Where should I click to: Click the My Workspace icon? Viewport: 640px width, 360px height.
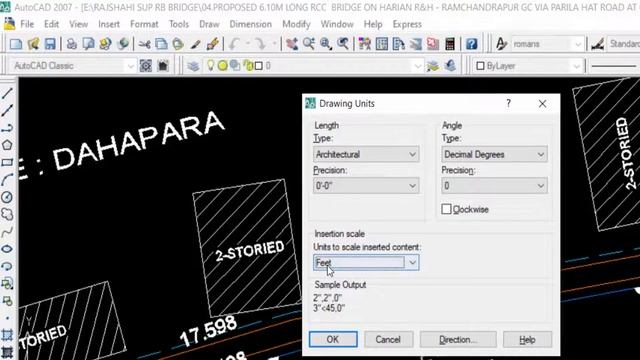click(x=163, y=66)
